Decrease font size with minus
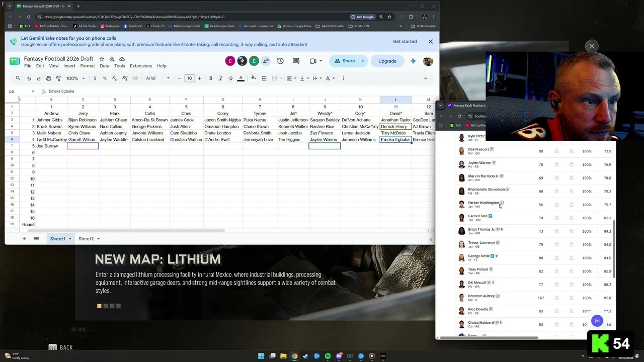644x362 pixels. 179,78
